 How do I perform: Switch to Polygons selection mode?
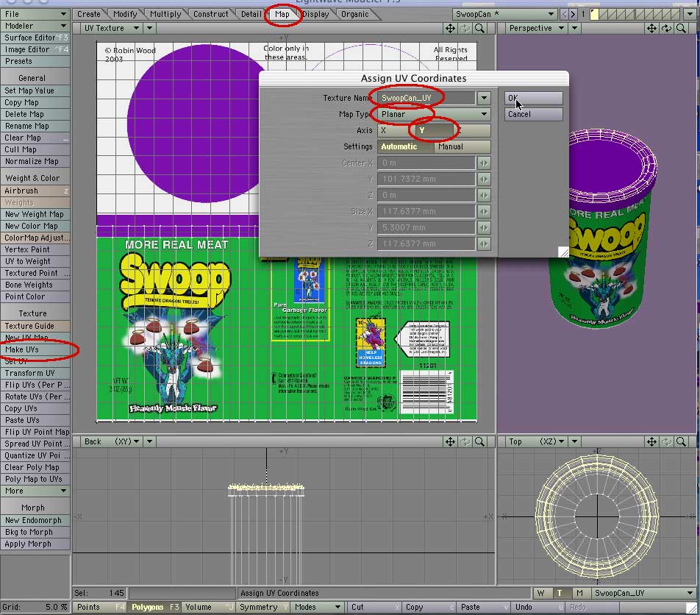(155, 607)
